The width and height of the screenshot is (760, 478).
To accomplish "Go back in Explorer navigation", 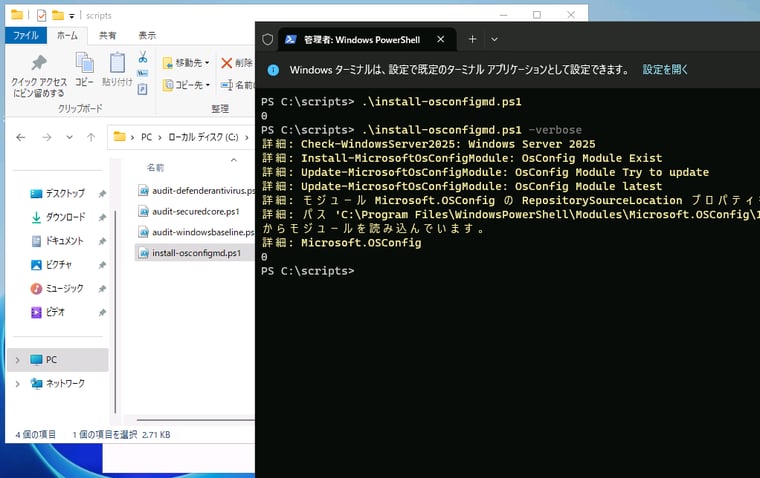I will 21,138.
